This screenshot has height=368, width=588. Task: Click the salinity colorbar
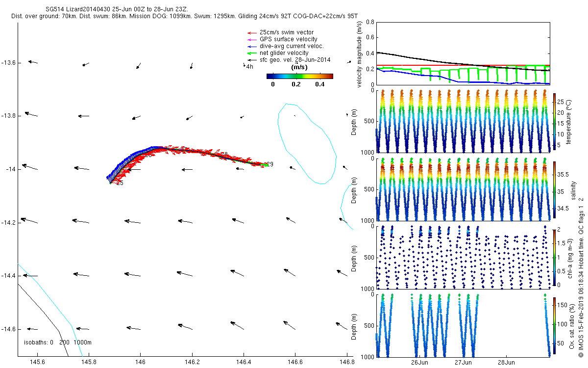pos(554,189)
